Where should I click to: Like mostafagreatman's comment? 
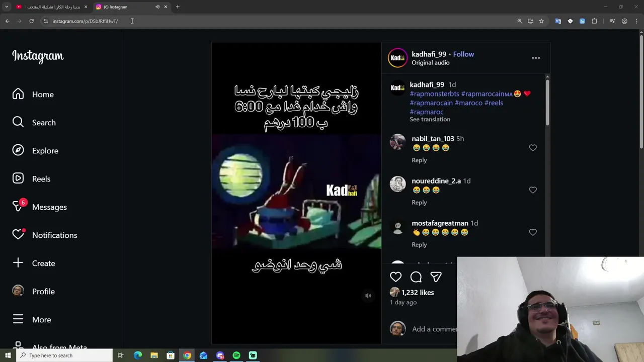pyautogui.click(x=533, y=232)
